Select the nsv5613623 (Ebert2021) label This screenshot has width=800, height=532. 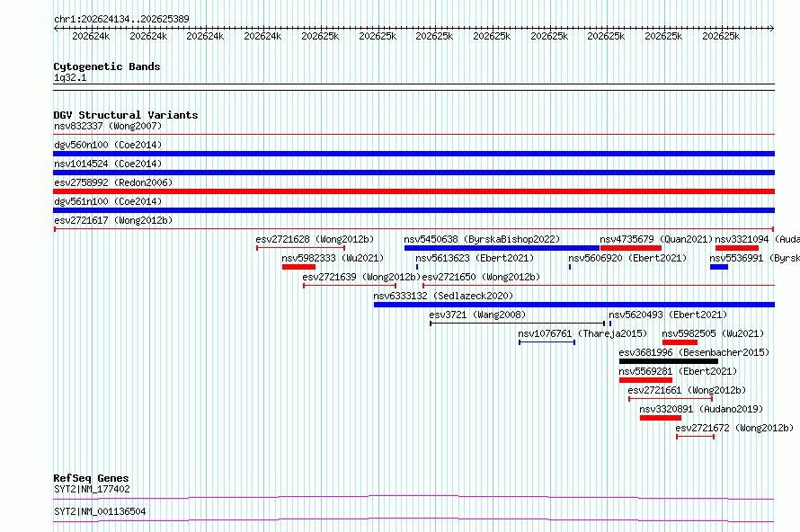(475, 258)
